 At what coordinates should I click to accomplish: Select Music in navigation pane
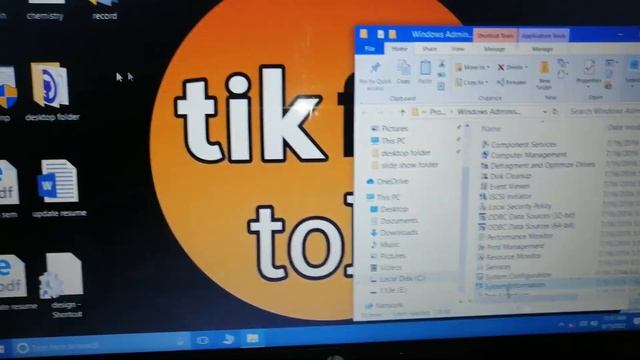(x=385, y=244)
